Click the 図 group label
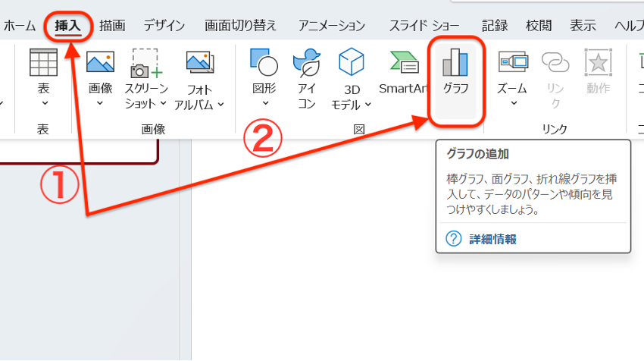This screenshot has height=361, width=644. [x=359, y=130]
